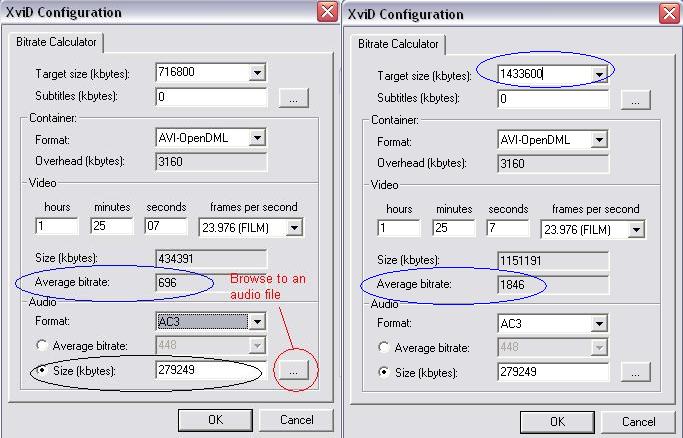Browse for subtitles file in right window
Image resolution: width=683 pixels, height=438 pixels.
[636, 100]
